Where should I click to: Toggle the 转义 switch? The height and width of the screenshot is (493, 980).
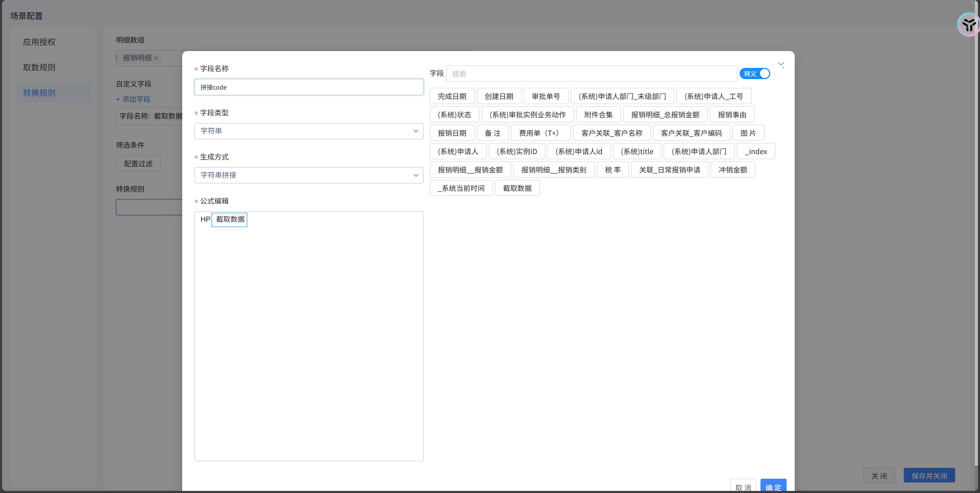click(x=755, y=73)
